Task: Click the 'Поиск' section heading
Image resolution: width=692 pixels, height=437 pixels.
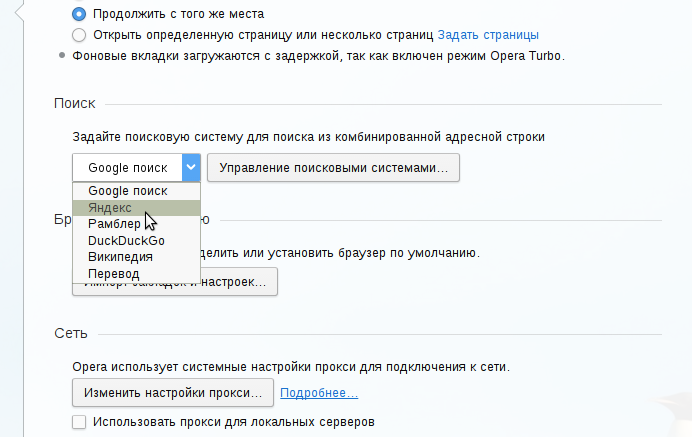Action: coord(75,103)
